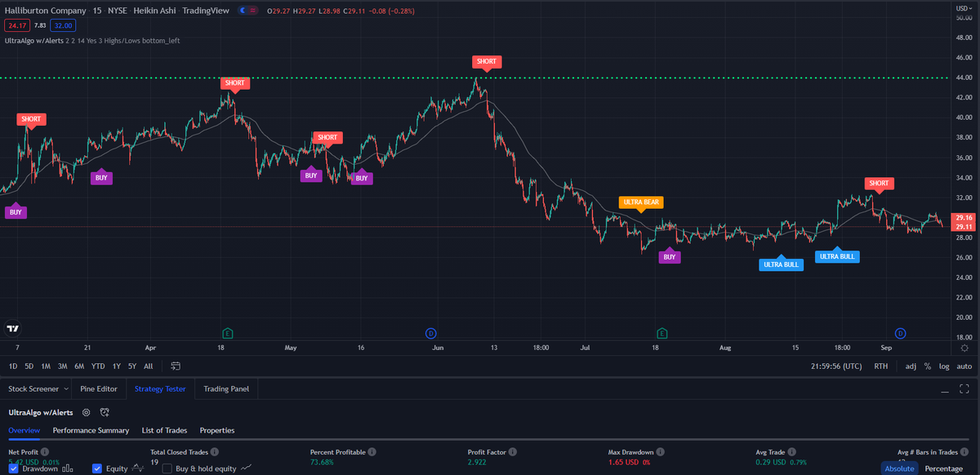The height and width of the screenshot is (475, 980).
Task: Toggle adjusted data 'adj' option
Action: coord(911,366)
